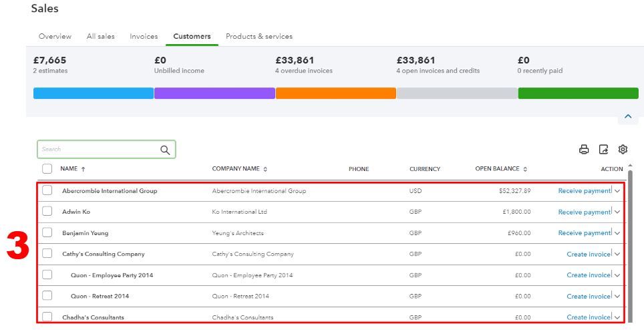Click Receive payment for Adwin Ko
Screen dimensions: 644x330
[584, 212]
